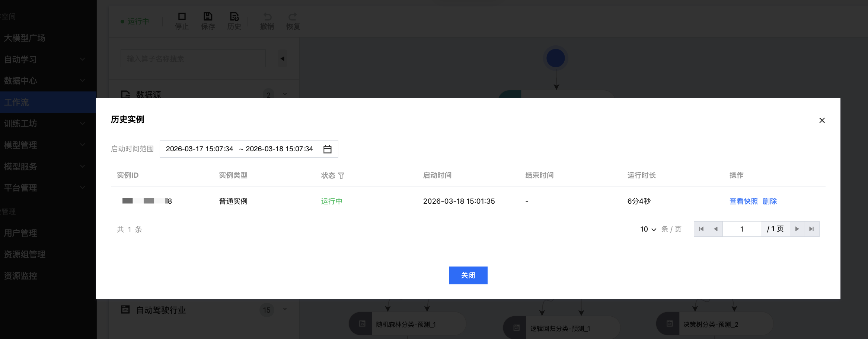
Task: Collapse the operator panel with the left arrow
Action: [283, 59]
